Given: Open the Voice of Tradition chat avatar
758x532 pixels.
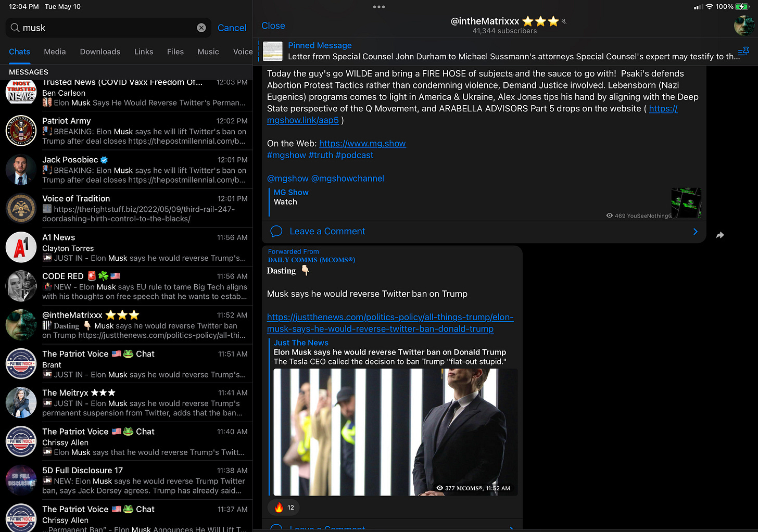Looking at the screenshot, I should pyautogui.click(x=21, y=208).
